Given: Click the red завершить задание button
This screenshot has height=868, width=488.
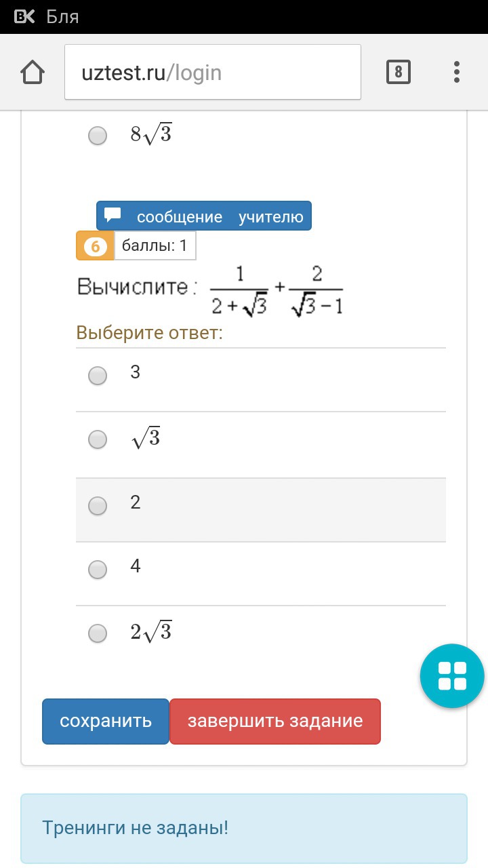Looking at the screenshot, I should pyautogui.click(x=275, y=722).
